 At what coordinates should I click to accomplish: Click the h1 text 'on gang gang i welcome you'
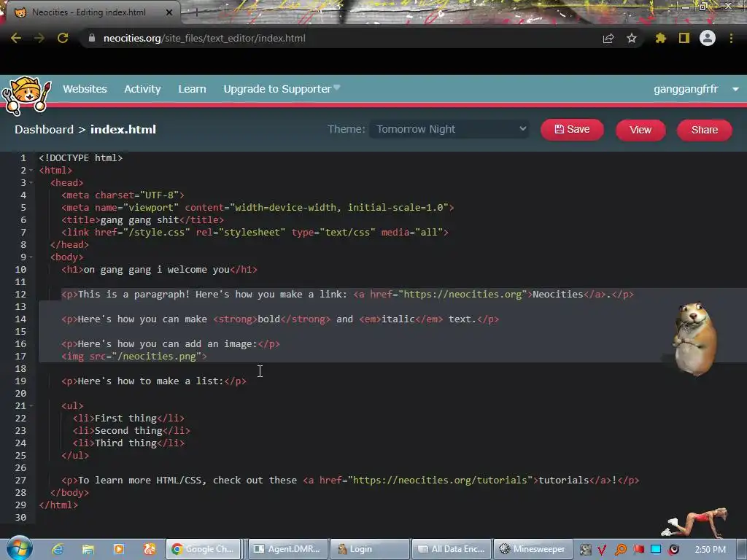click(157, 270)
